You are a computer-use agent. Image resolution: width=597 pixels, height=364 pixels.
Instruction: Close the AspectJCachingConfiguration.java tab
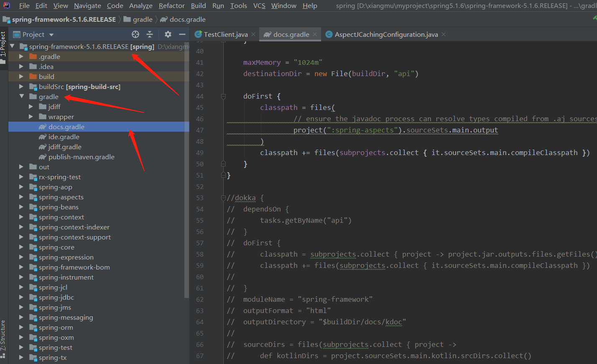tap(444, 34)
